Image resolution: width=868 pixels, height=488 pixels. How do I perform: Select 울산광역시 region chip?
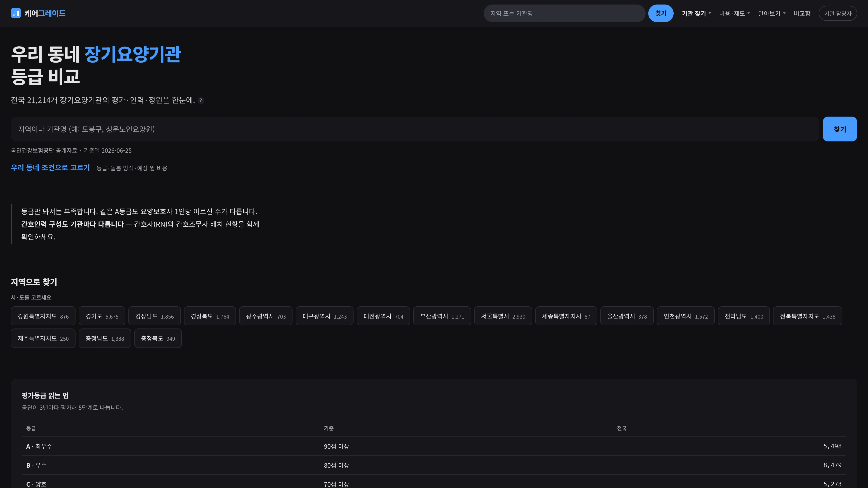tap(627, 316)
